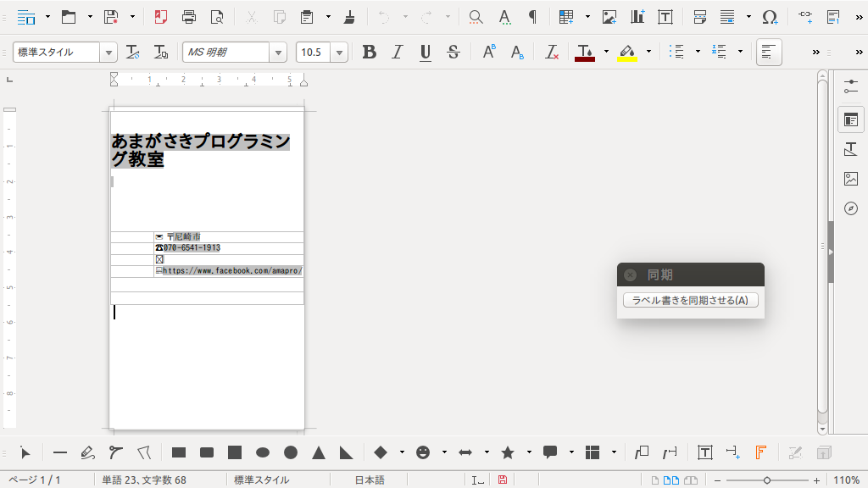
Task: Insert a text box from top toolbar
Action: pyautogui.click(x=665, y=17)
